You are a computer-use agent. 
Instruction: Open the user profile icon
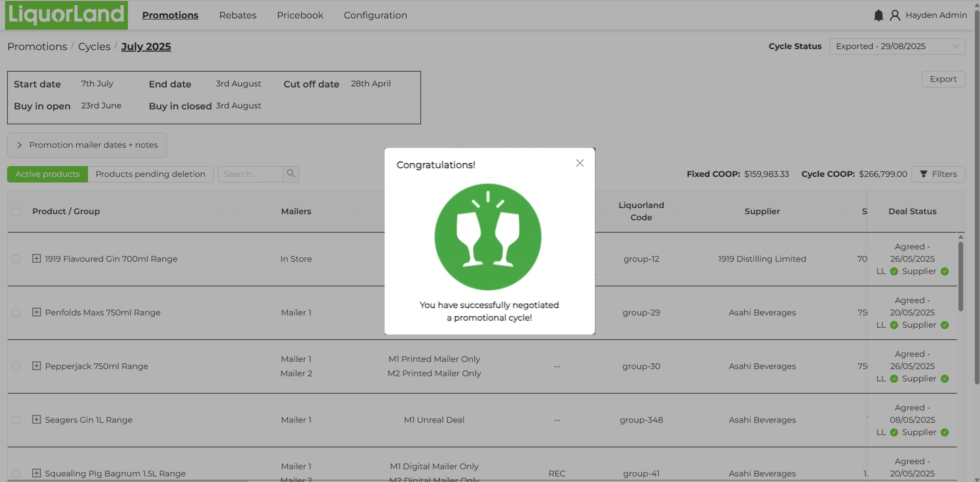[x=895, y=15]
